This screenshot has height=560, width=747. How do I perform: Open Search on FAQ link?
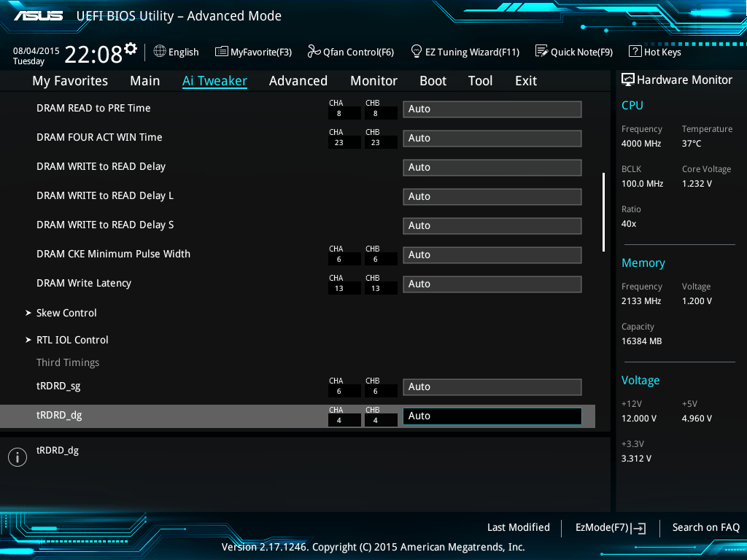[x=705, y=527]
